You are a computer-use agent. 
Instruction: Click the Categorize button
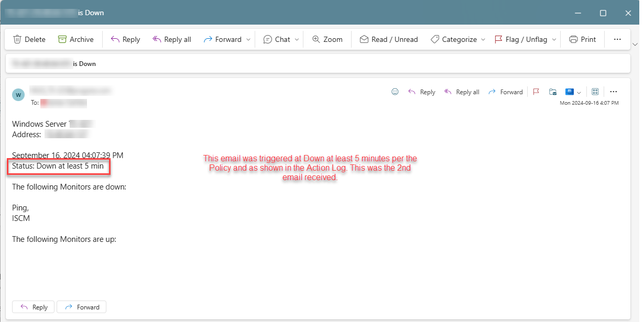(454, 39)
